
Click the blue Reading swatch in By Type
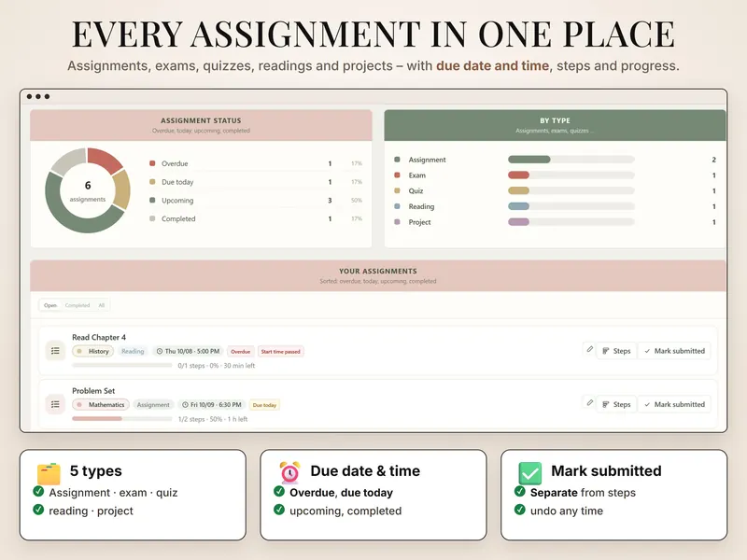tap(398, 206)
